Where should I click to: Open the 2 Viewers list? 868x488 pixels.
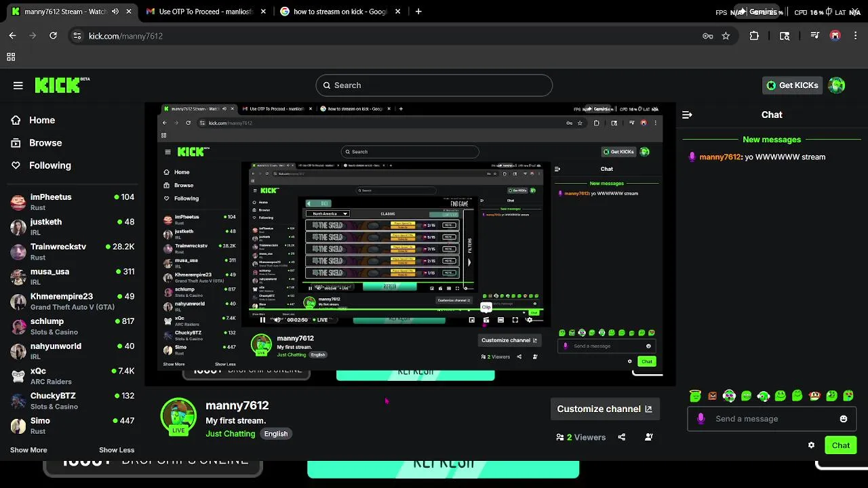[x=580, y=437]
